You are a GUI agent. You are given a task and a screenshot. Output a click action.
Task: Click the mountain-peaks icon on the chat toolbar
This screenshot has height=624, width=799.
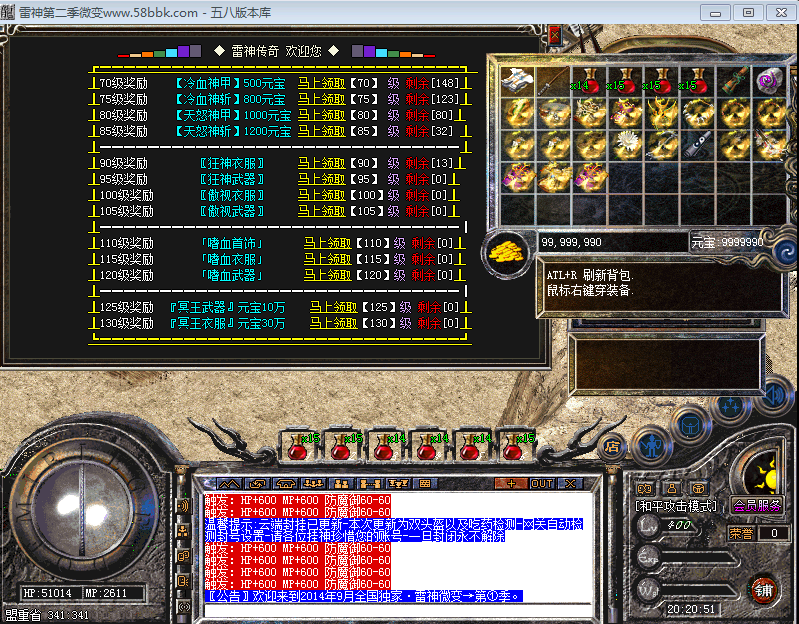229,483
